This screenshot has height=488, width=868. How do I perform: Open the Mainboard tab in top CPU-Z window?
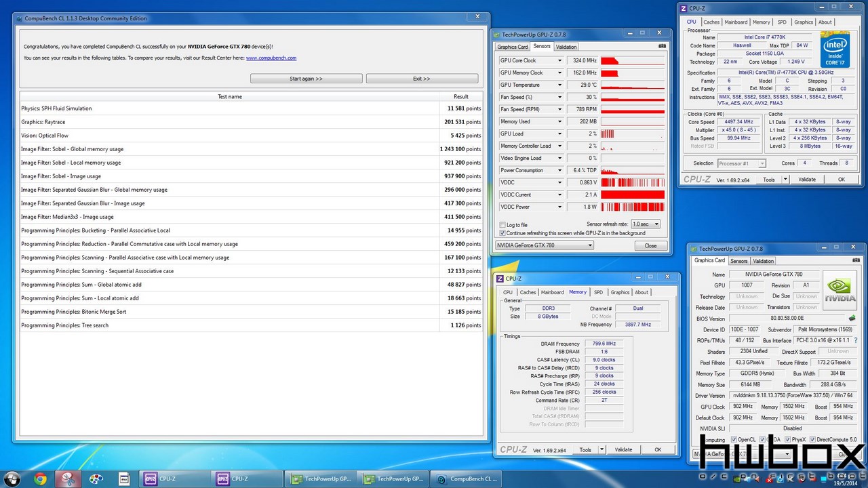736,22
